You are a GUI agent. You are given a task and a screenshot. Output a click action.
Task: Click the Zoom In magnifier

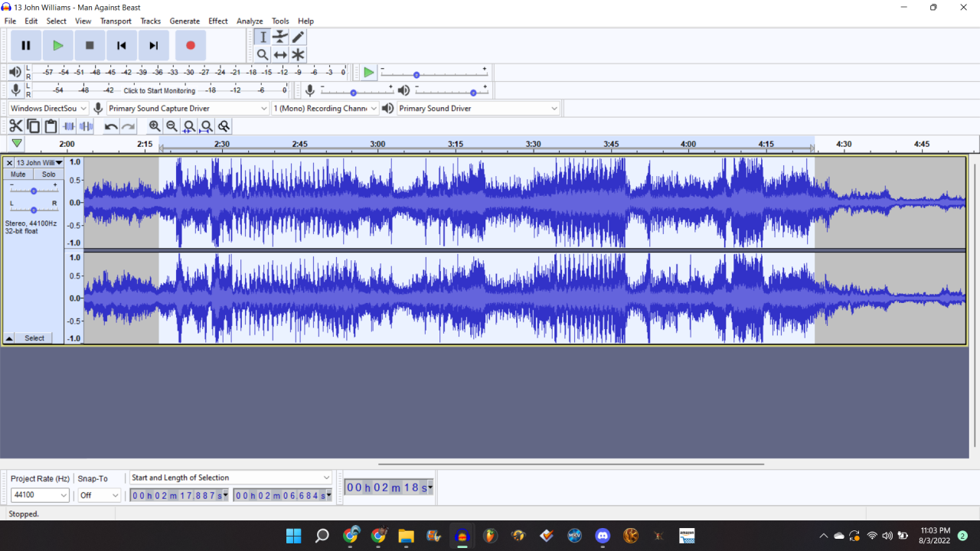pos(155,126)
